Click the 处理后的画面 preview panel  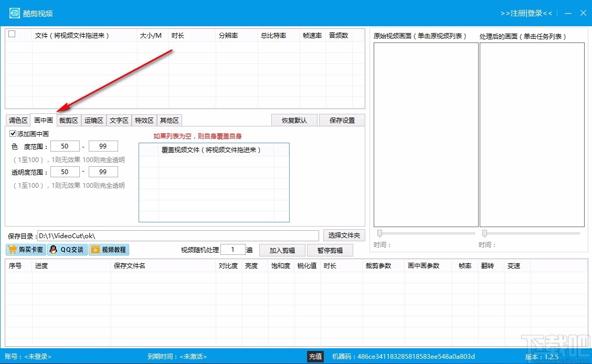532,135
